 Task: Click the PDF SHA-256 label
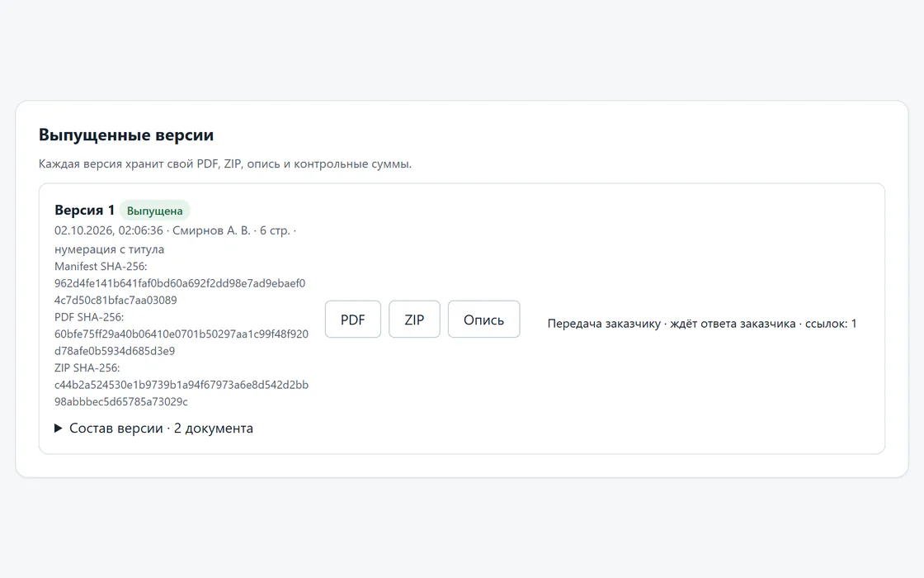pyautogui.click(x=89, y=317)
